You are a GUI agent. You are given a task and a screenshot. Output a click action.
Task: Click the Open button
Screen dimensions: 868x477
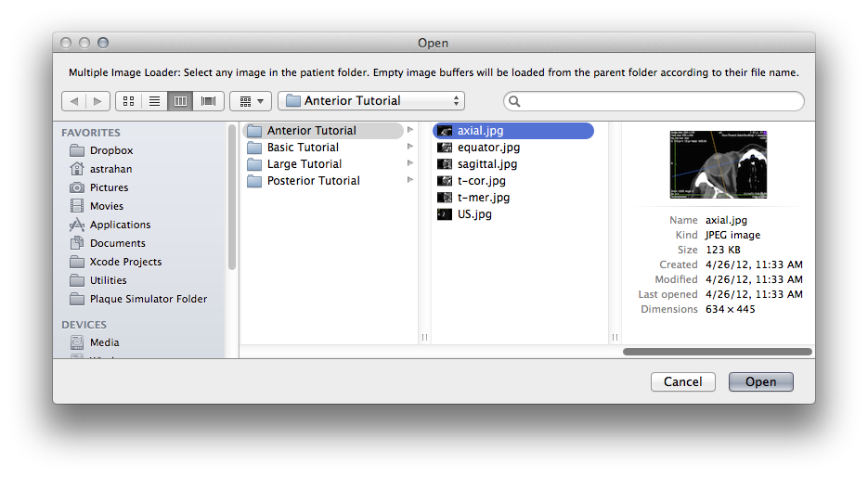pyautogui.click(x=761, y=381)
